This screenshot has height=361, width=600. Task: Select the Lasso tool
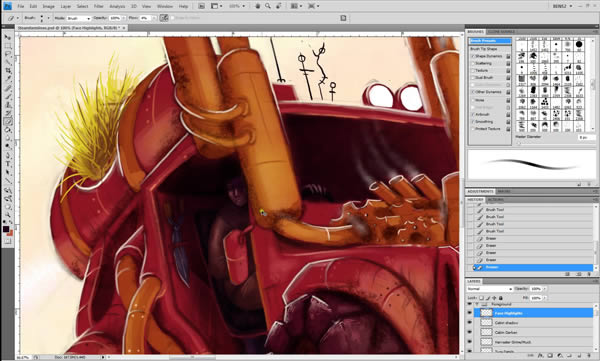coord(7,54)
